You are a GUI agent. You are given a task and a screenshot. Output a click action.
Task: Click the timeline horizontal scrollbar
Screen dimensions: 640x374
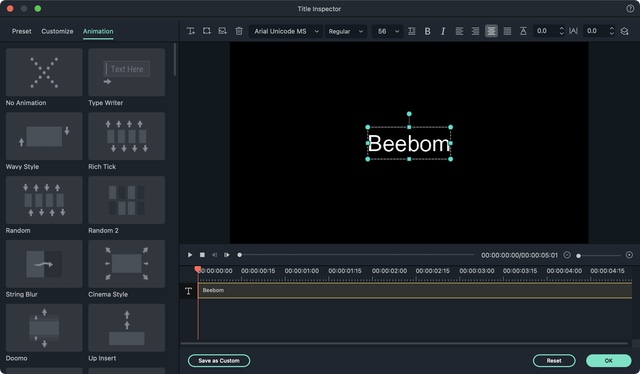point(404,343)
